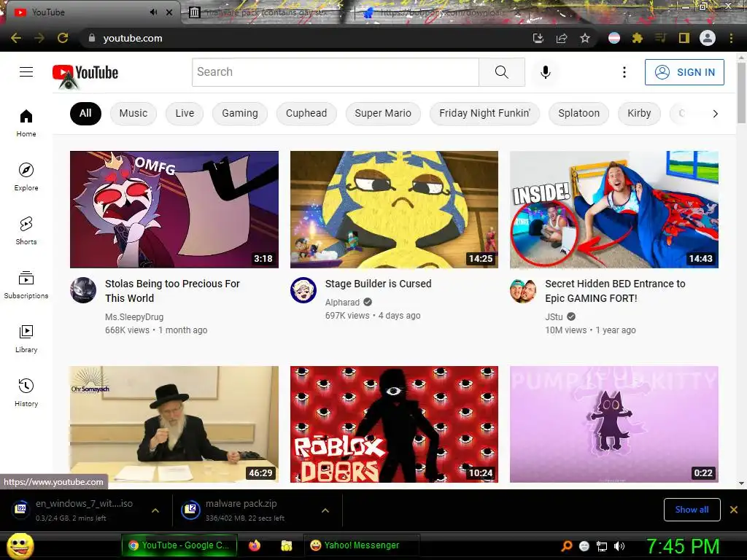Select the Kirby filter chip
This screenshot has height=560, width=747.
click(639, 113)
